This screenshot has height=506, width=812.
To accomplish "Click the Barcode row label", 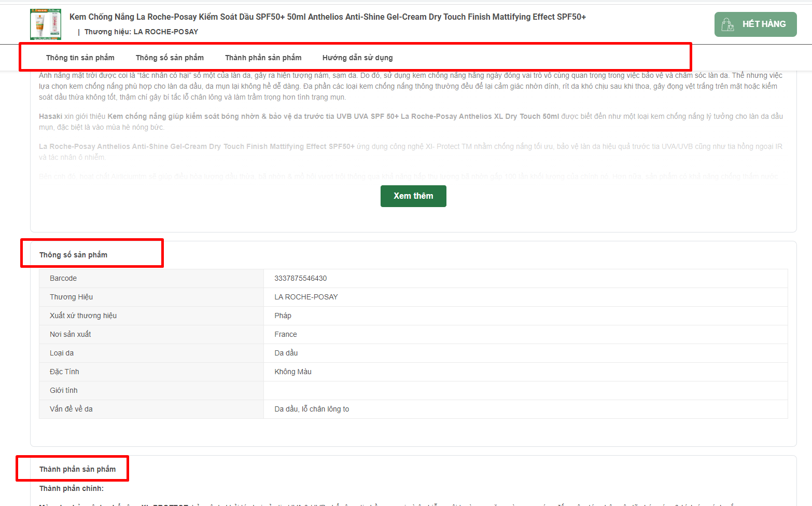I will (63, 278).
